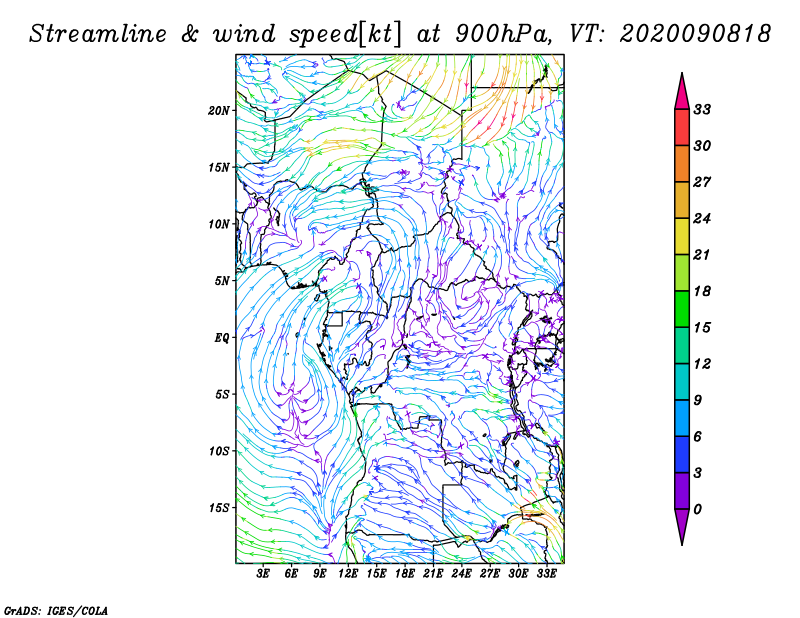
Task: Pick the light blue 6-9 kt colorbar segment
Action: pyautogui.click(x=682, y=418)
